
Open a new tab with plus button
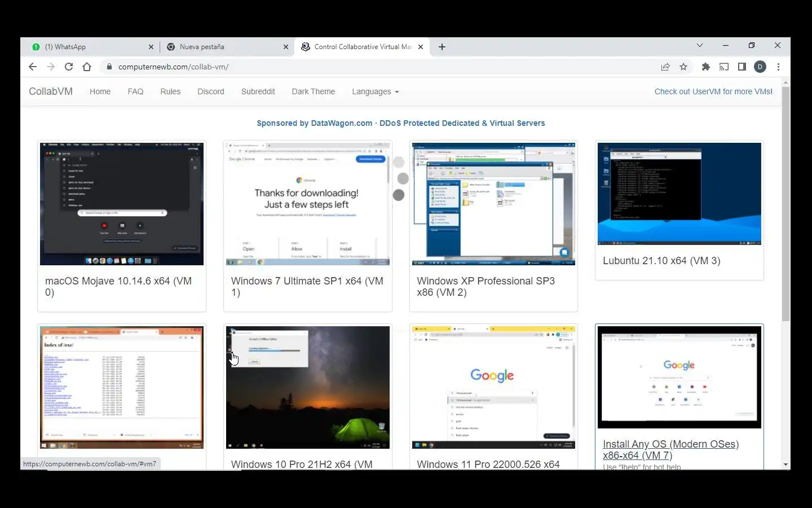[x=442, y=47]
